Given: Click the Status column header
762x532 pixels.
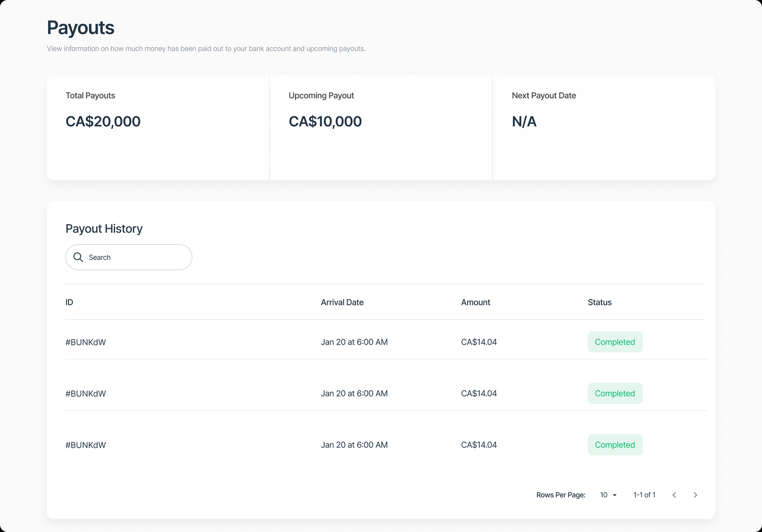Looking at the screenshot, I should (x=599, y=302).
